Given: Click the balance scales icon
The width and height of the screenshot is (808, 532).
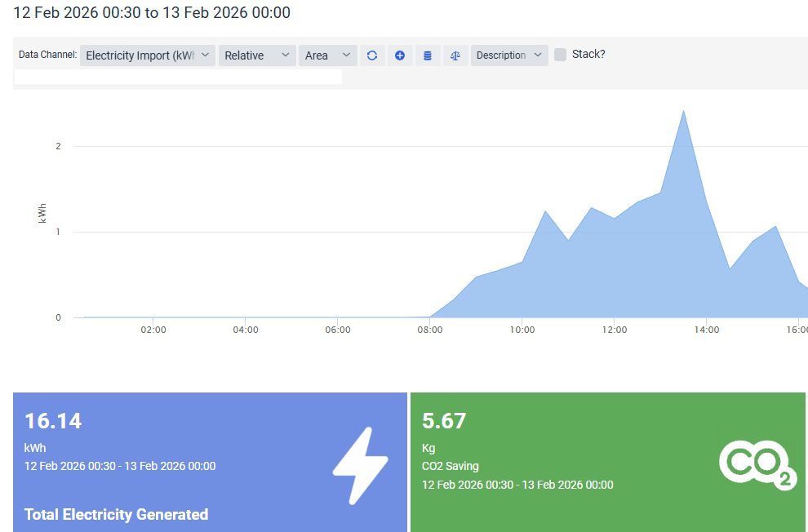Looking at the screenshot, I should point(455,55).
